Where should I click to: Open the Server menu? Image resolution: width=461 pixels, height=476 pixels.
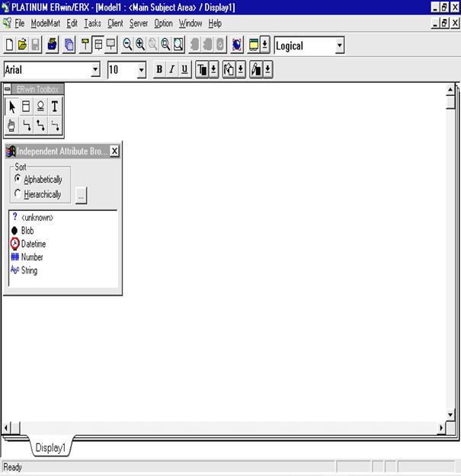[139, 24]
